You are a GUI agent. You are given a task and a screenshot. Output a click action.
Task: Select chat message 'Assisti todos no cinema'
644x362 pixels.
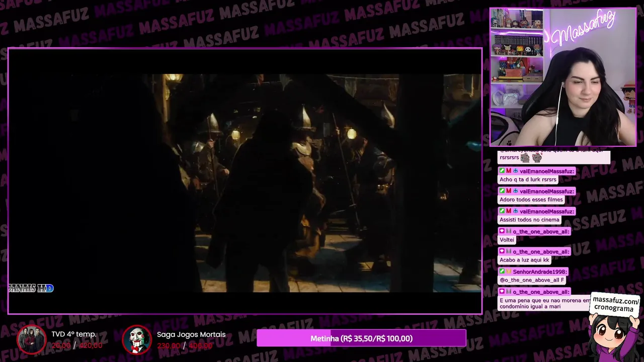pyautogui.click(x=529, y=220)
